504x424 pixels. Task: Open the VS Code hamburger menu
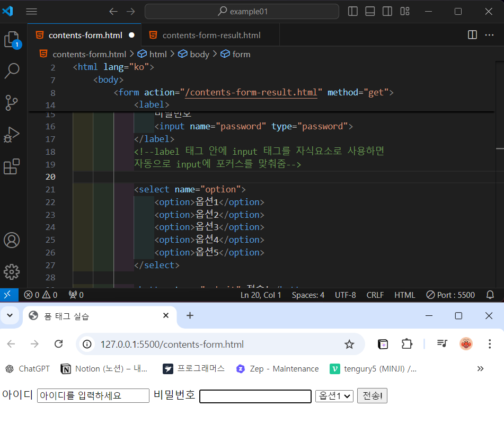(x=31, y=12)
